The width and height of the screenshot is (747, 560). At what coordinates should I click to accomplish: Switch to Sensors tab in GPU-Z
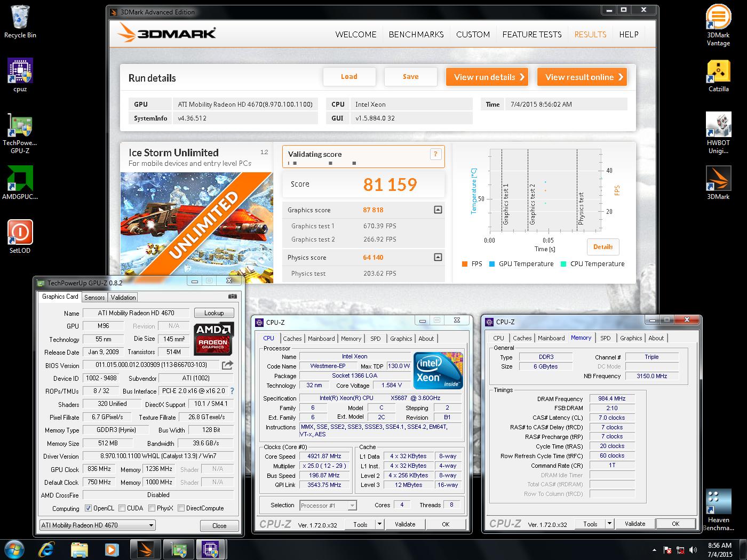coord(94,298)
